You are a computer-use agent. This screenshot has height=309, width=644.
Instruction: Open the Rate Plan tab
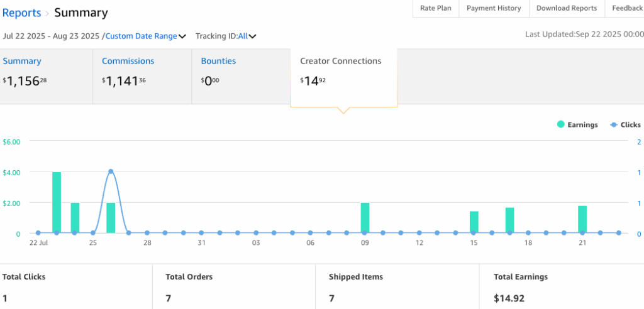435,8
